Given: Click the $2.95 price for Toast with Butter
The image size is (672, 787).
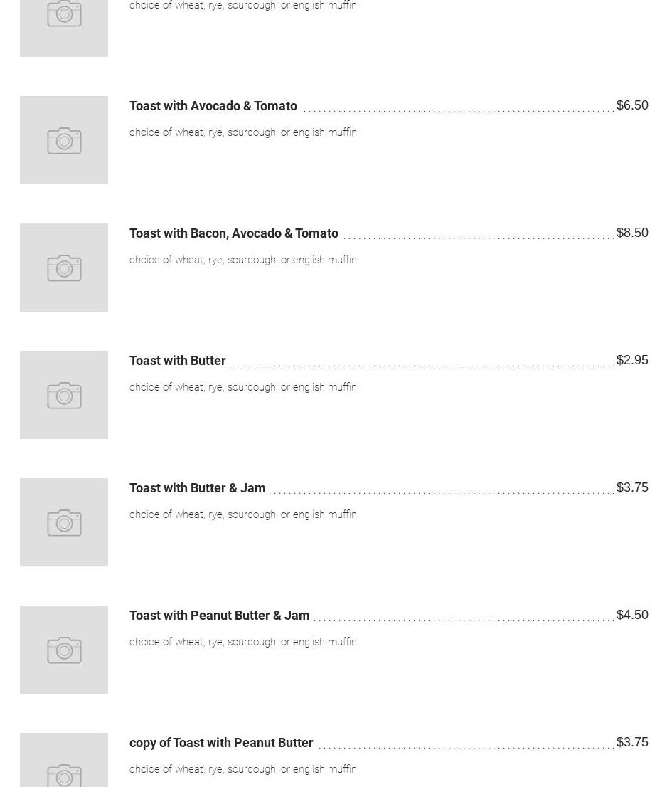Looking at the screenshot, I should click(x=632, y=360).
